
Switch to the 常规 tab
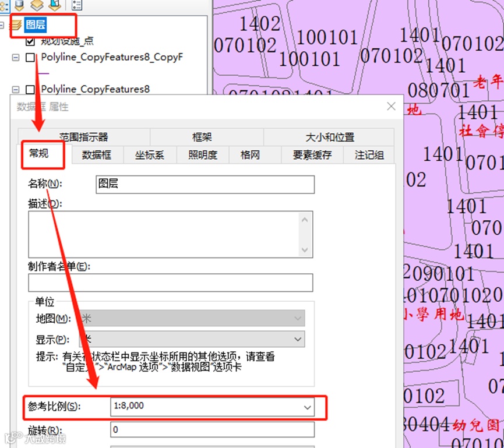tap(39, 154)
